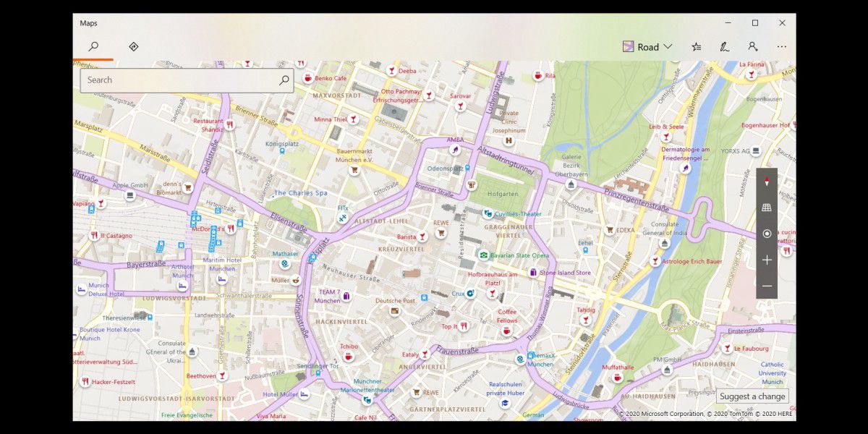This screenshot has height=434, width=868.
Task: Open the See more ellipsis menu
Action: coord(782,47)
